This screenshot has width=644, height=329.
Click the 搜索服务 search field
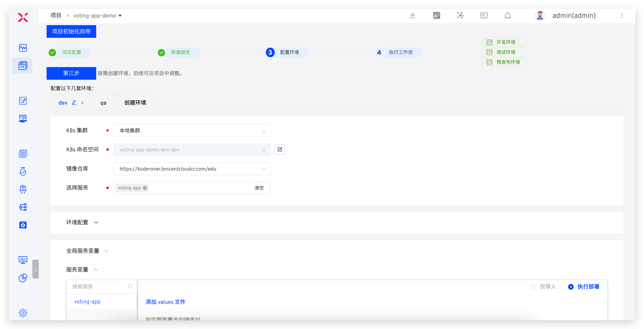[99, 287]
